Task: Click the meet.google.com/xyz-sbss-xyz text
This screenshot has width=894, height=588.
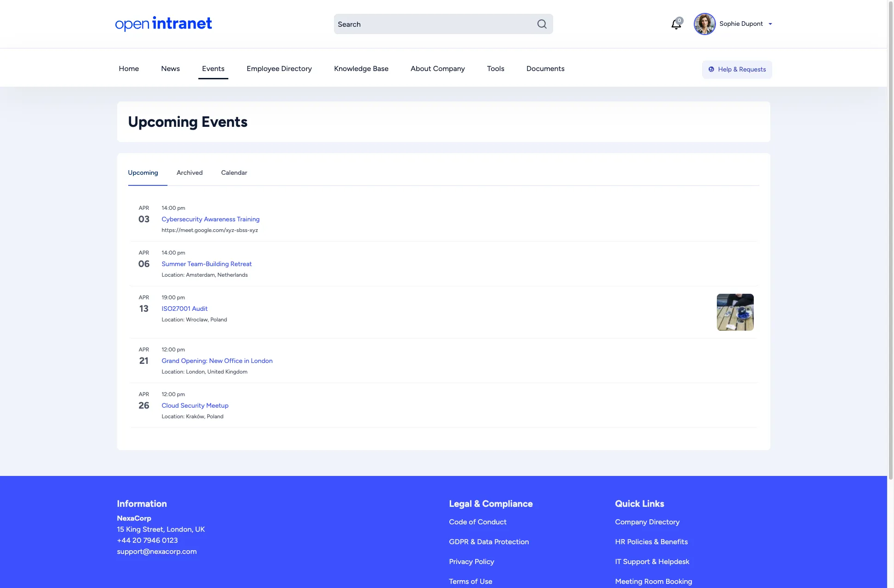Action: pos(209,230)
